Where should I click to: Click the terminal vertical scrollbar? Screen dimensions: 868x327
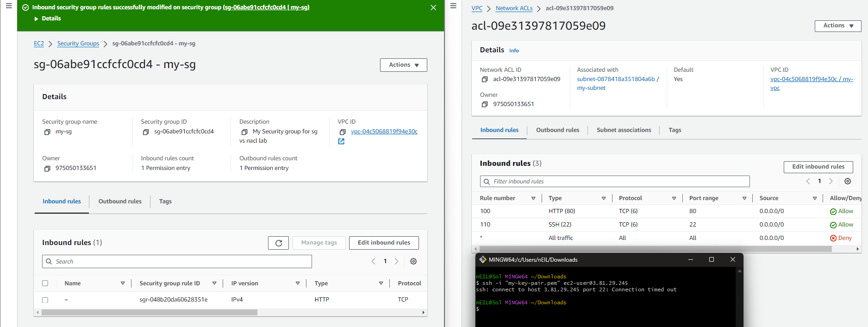pos(739,296)
